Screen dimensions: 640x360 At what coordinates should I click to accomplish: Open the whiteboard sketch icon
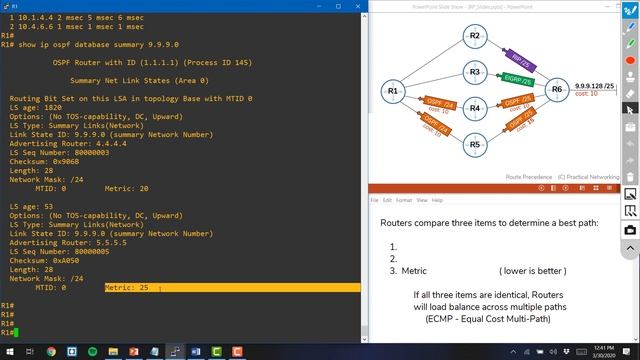tap(630, 194)
